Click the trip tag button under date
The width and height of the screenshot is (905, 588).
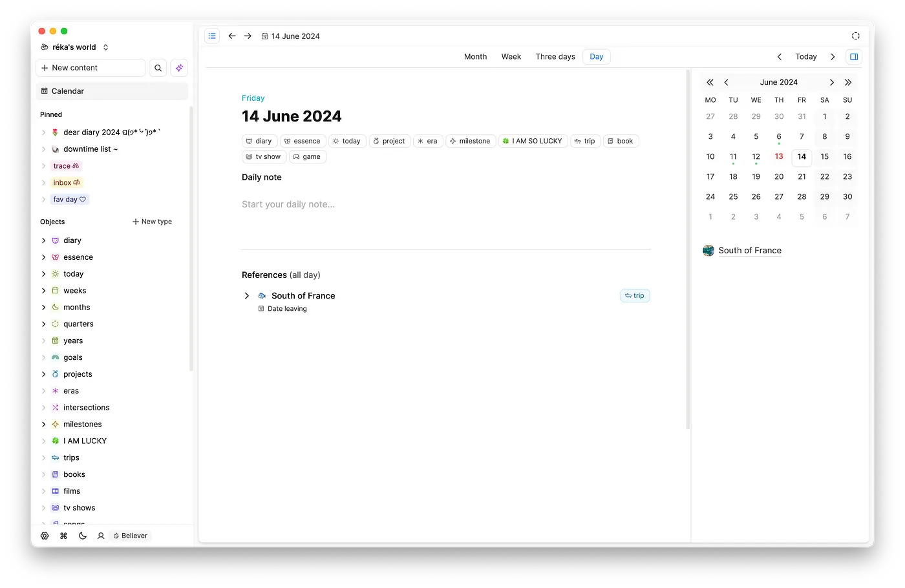(x=585, y=141)
